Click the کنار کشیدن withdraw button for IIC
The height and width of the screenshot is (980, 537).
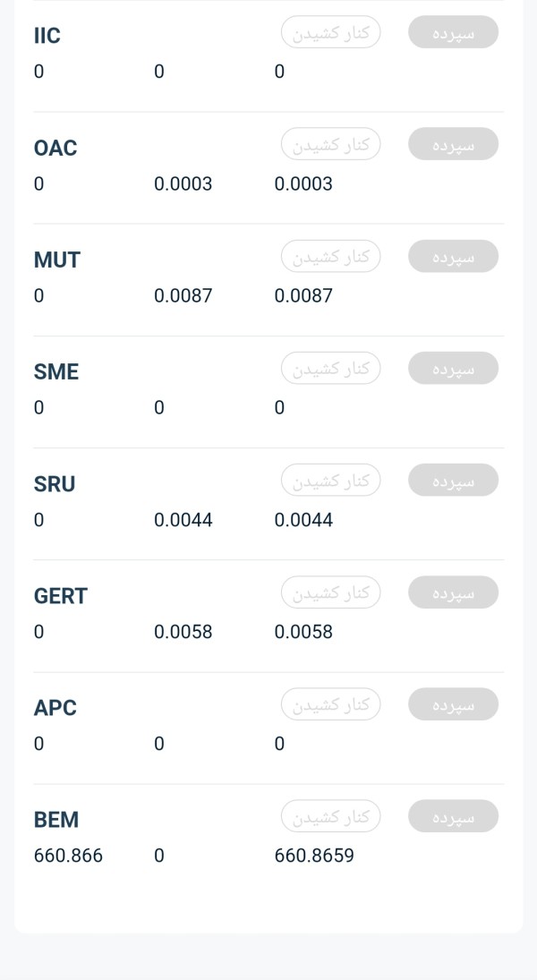[x=330, y=32]
